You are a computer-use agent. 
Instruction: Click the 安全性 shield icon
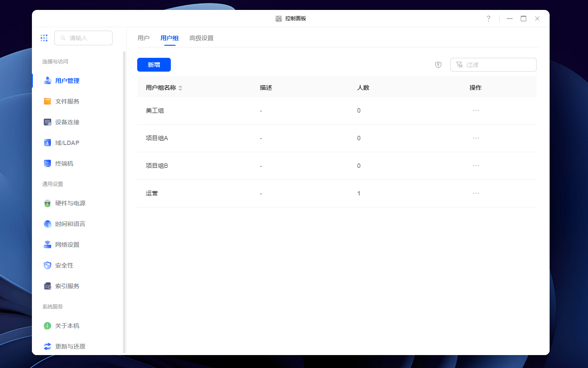tap(47, 265)
